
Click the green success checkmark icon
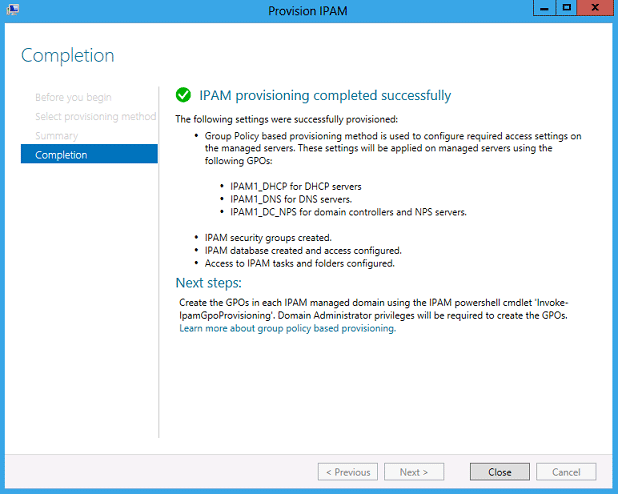[183, 95]
